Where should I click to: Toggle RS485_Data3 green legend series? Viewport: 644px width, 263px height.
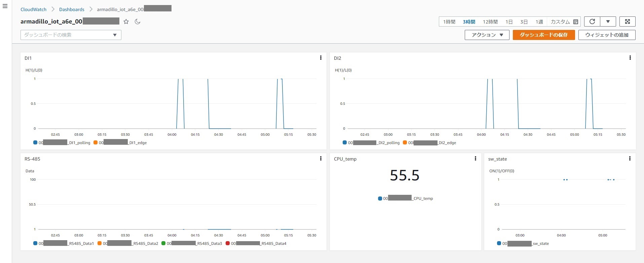pos(163,243)
